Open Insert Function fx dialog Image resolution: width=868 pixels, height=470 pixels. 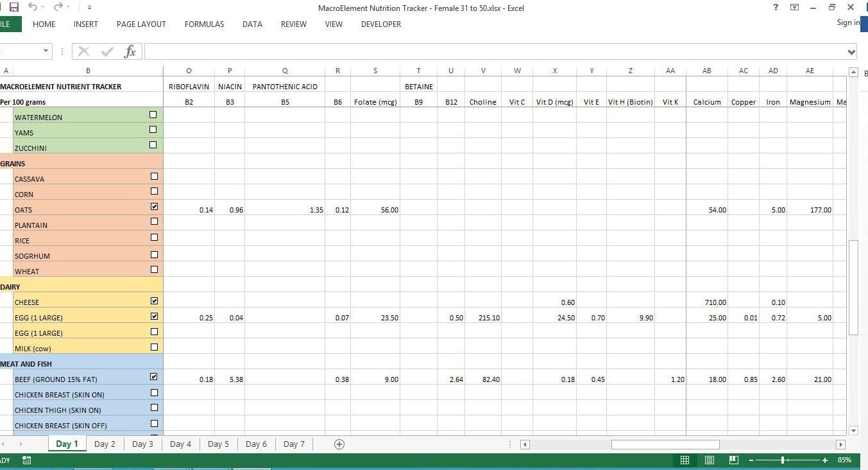tap(130, 51)
